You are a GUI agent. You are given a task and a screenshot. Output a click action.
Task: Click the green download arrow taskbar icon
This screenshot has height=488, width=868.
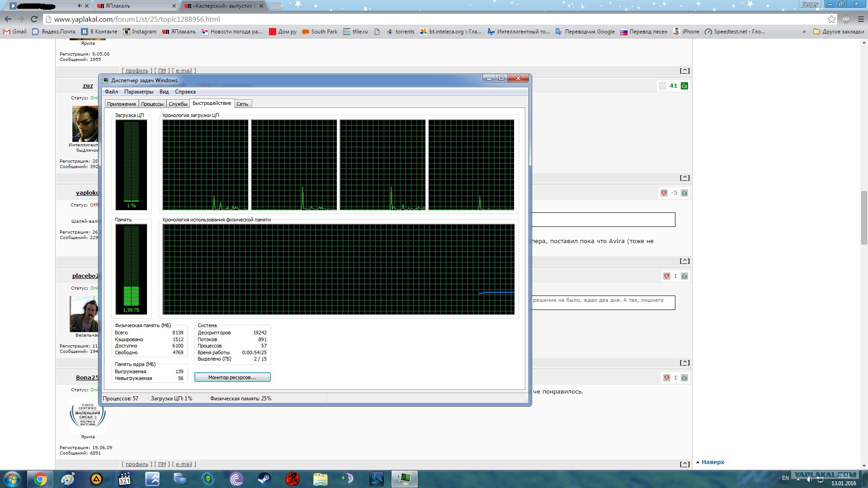tap(208, 479)
